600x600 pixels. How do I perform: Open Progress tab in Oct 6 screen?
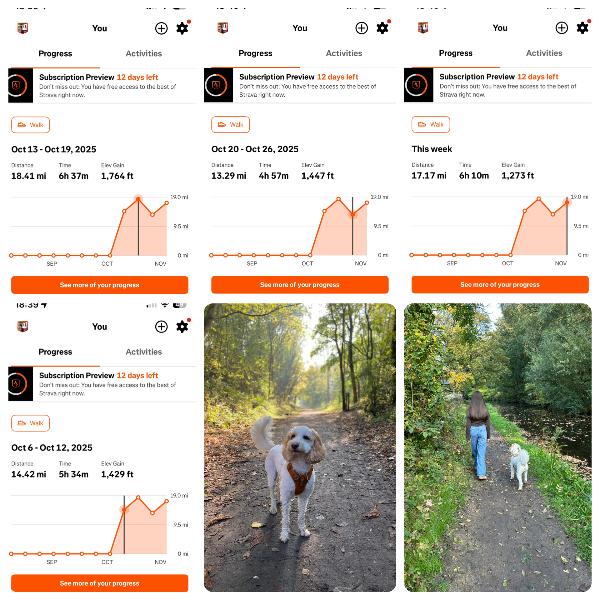coord(55,352)
